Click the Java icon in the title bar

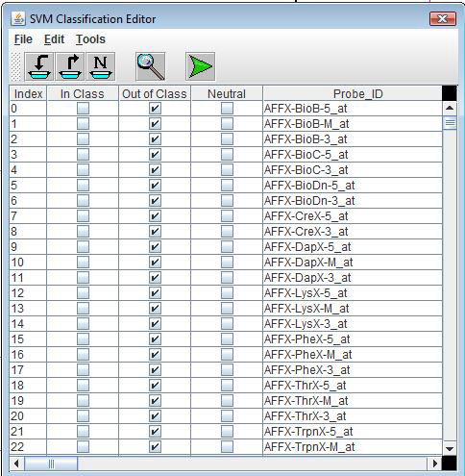[18, 18]
